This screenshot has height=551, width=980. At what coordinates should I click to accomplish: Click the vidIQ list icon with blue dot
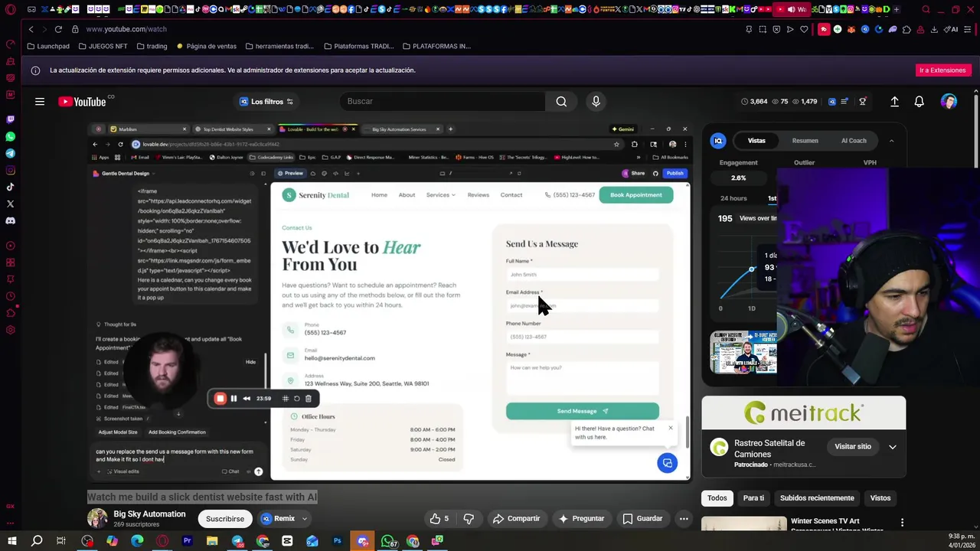(x=844, y=101)
